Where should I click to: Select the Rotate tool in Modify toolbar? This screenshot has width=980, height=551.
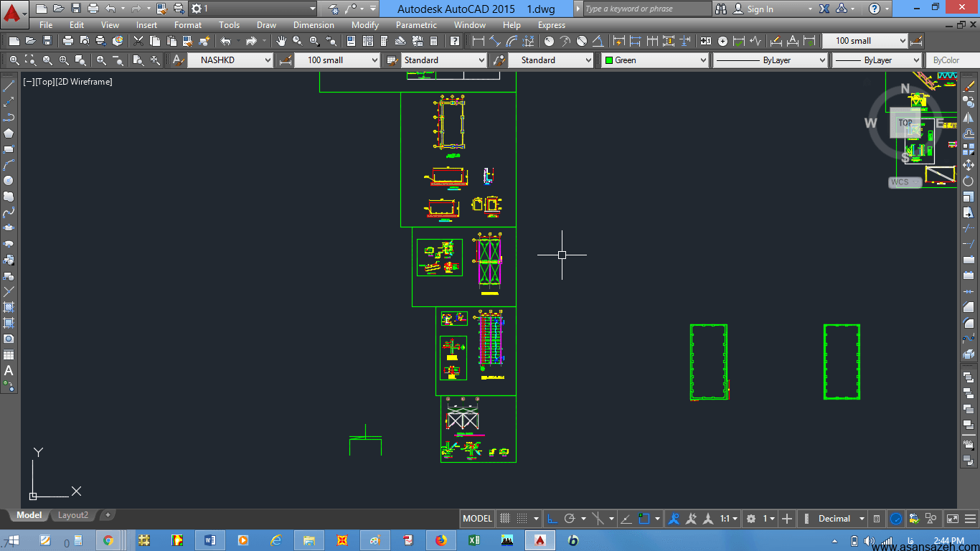click(969, 181)
